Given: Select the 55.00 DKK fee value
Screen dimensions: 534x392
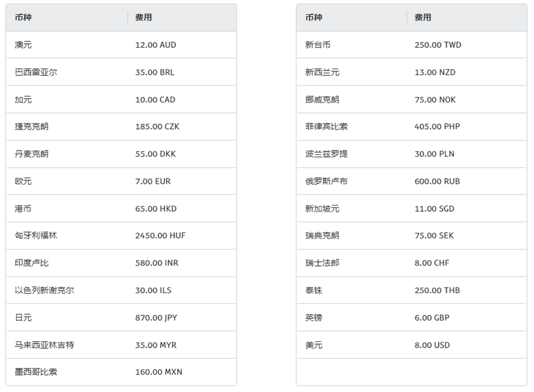Looking at the screenshot, I should [156, 154].
